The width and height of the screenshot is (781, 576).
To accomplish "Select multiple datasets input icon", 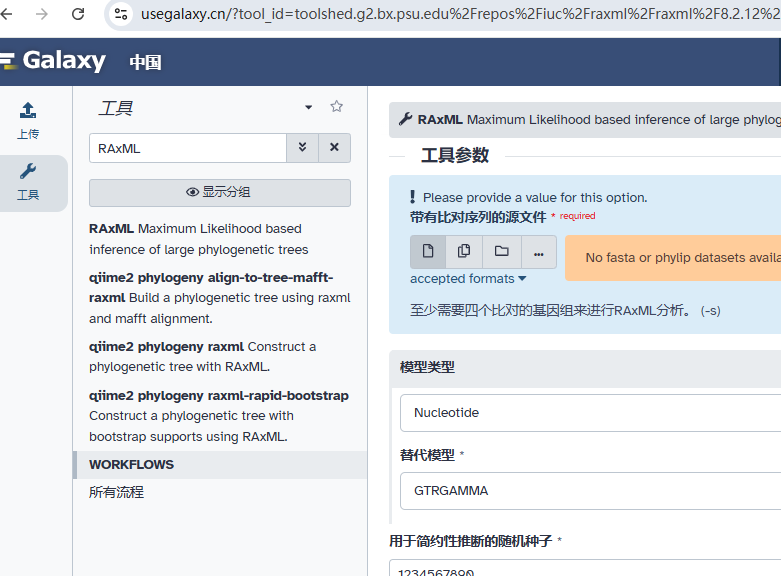I will [x=464, y=252].
